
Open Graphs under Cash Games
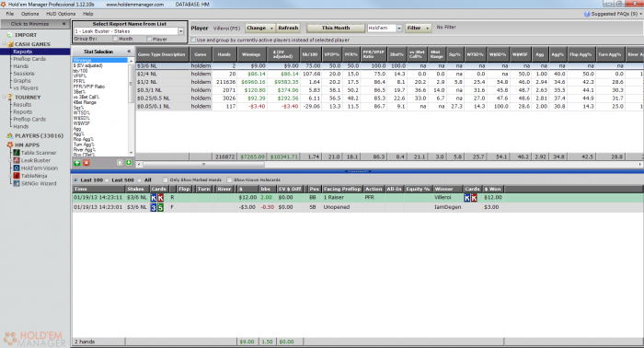[22, 81]
